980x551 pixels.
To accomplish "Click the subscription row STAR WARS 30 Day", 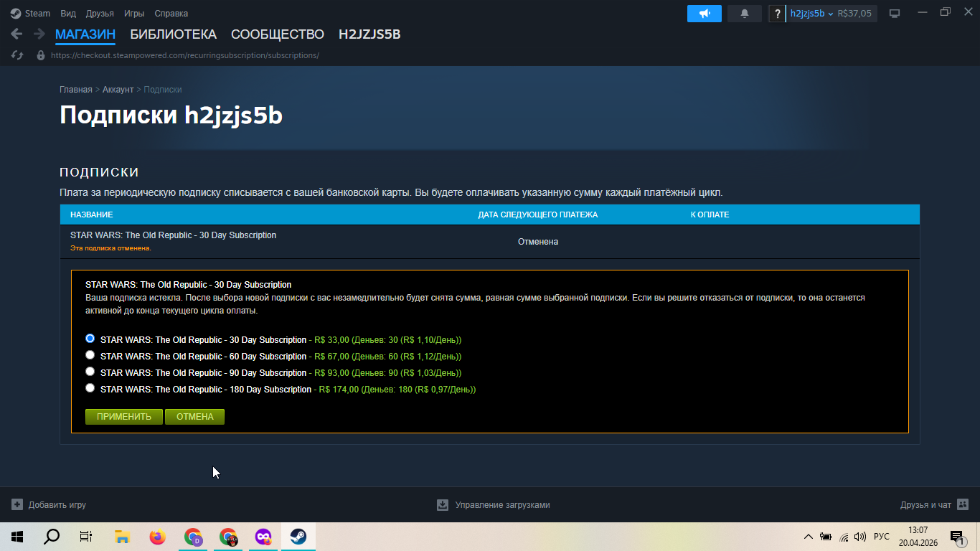I will click(489, 242).
